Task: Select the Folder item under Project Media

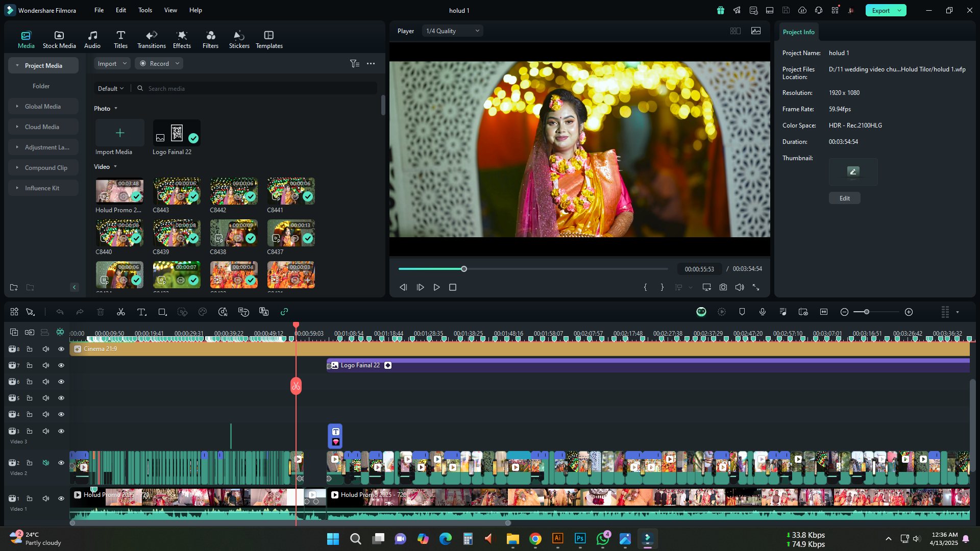Action: pos(41,86)
